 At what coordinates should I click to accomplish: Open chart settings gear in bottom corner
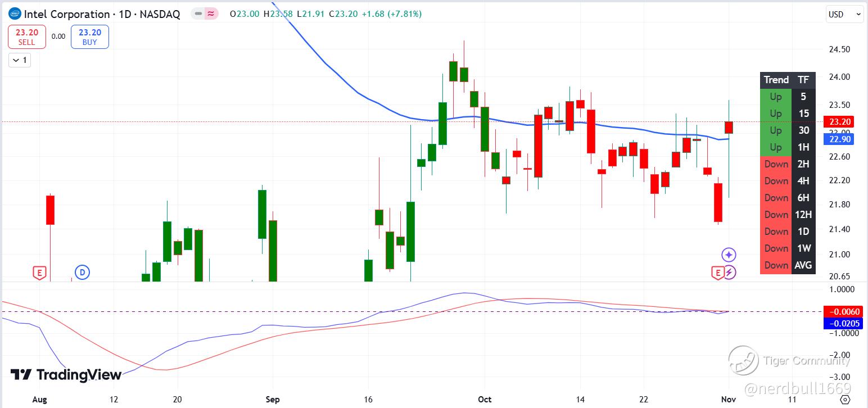845,400
